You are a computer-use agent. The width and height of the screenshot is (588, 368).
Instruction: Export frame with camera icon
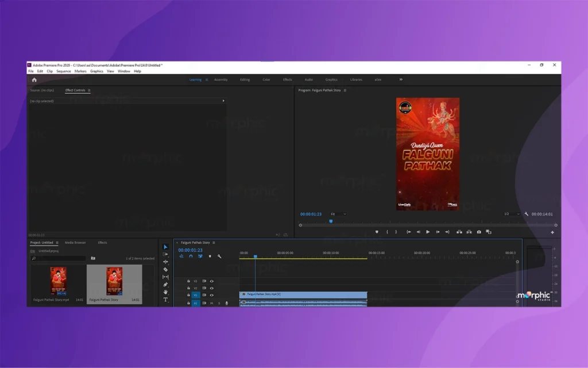[x=479, y=232]
